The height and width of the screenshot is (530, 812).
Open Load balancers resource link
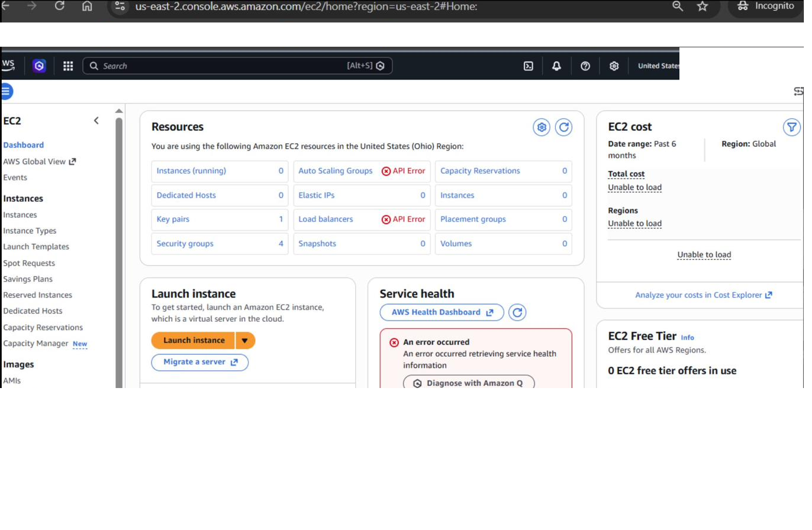click(326, 219)
